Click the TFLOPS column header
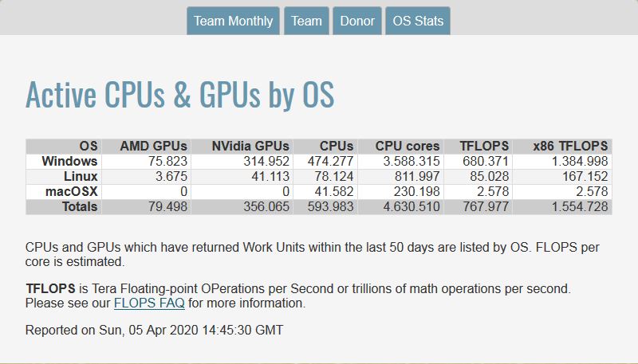 click(484, 146)
